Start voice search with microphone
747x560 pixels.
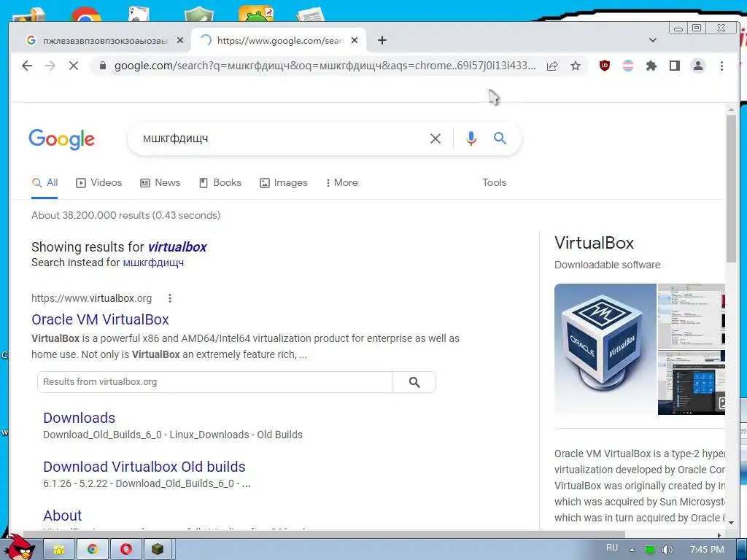point(471,139)
